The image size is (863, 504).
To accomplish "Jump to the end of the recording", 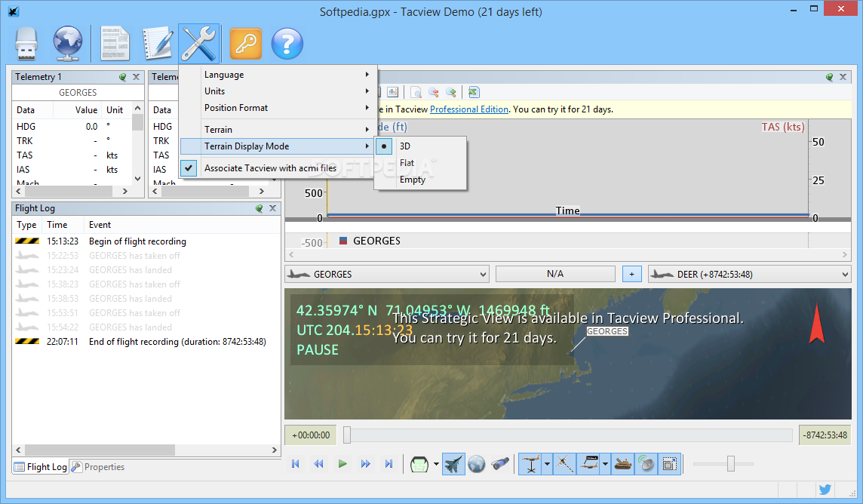I will pyautogui.click(x=389, y=464).
